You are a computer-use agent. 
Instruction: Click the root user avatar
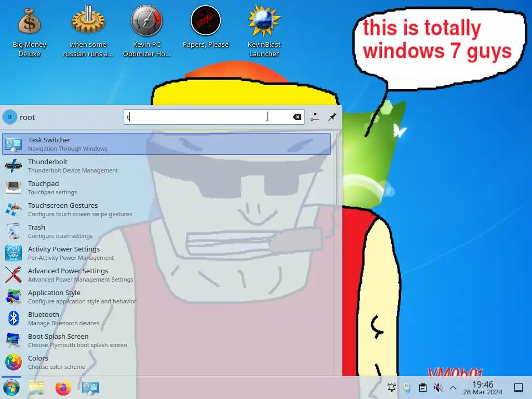tap(10, 117)
